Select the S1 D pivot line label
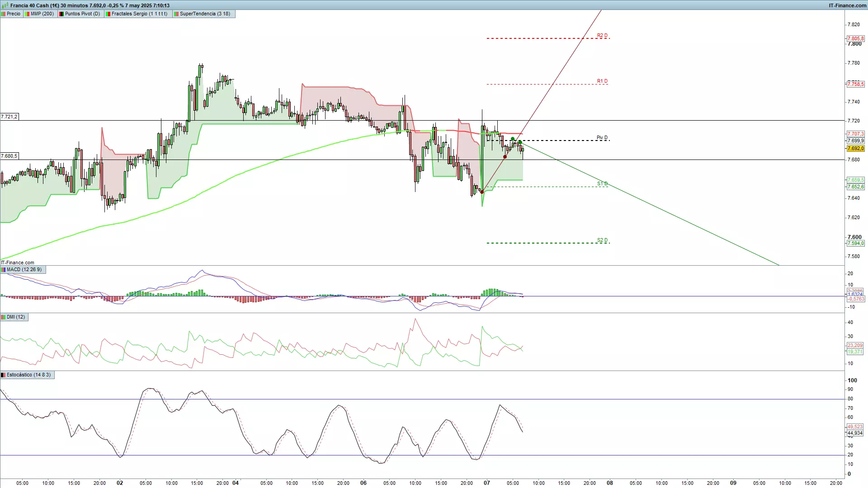868x488 pixels. point(602,183)
